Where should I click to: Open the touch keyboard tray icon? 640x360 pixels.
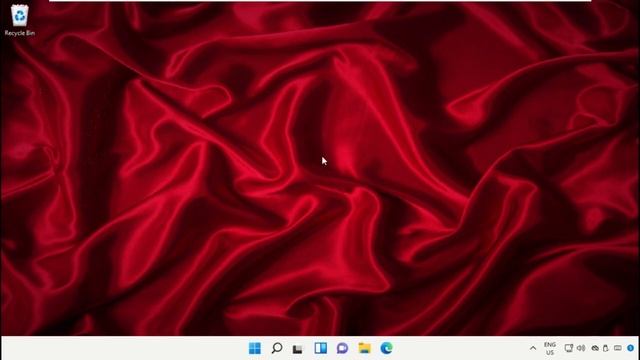[618, 348]
